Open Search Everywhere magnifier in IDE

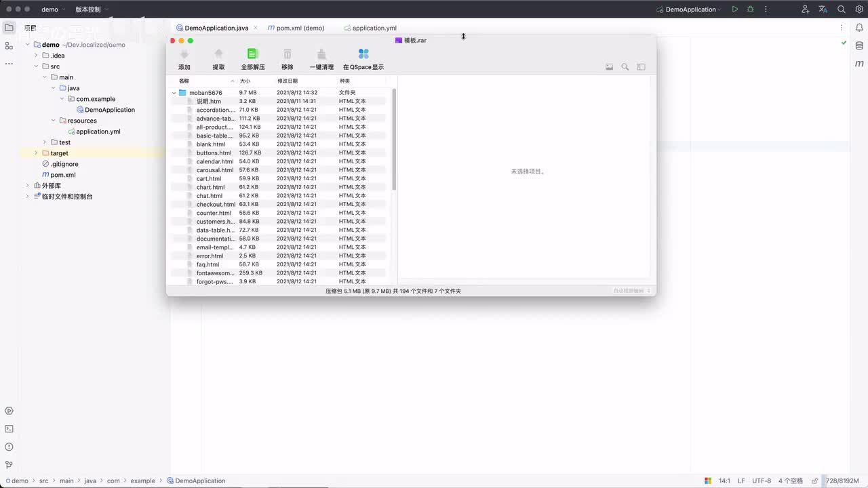click(842, 9)
